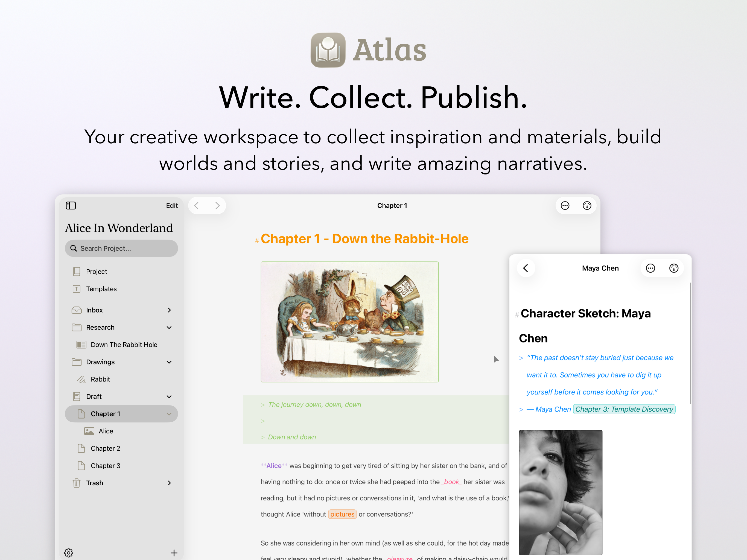Click the Edit button in sidebar
Screen dimensions: 747x560
pyautogui.click(x=171, y=205)
